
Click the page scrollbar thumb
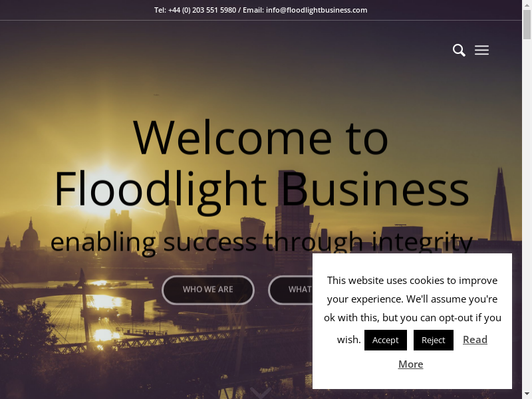point(527,25)
